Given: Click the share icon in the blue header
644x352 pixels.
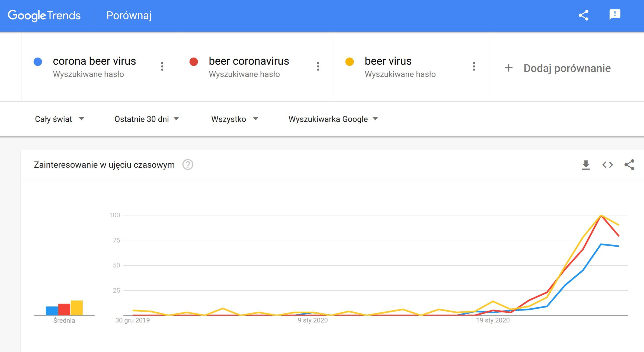Looking at the screenshot, I should (x=584, y=15).
